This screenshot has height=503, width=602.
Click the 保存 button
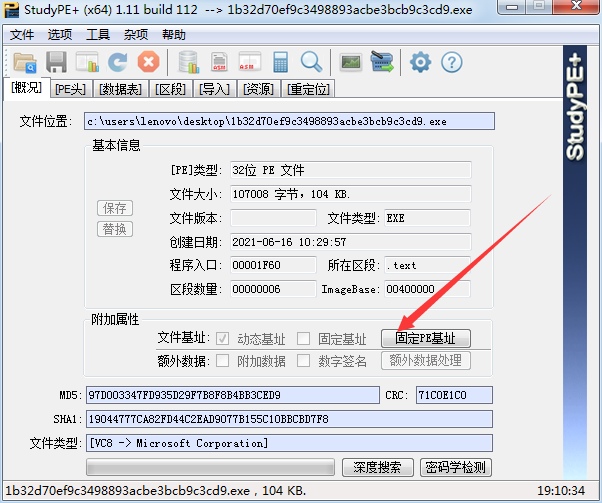[x=115, y=208]
